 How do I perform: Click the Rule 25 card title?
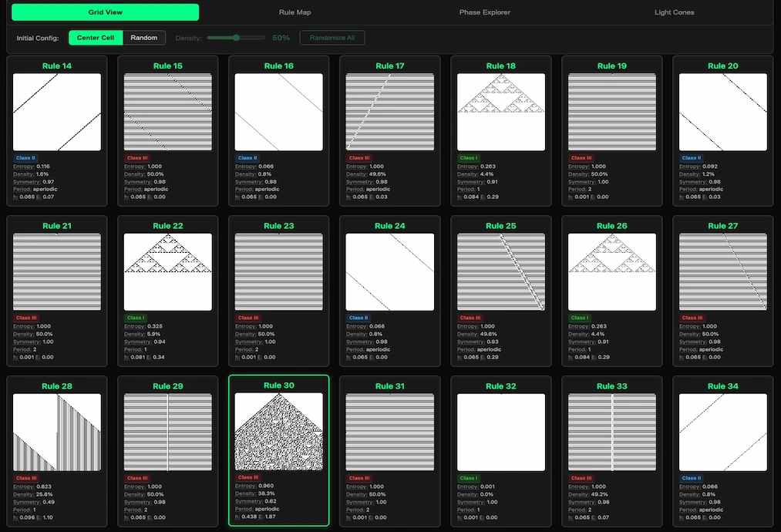tap(500, 226)
